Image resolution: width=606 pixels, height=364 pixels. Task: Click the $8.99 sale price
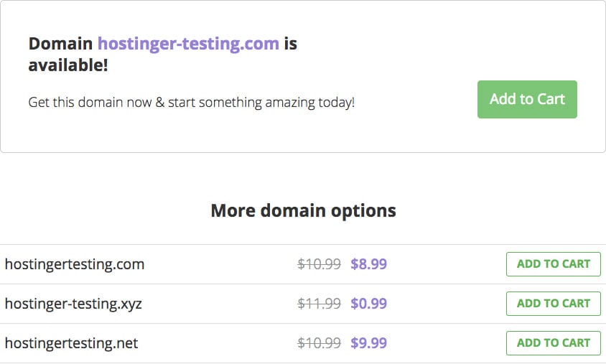tap(368, 264)
